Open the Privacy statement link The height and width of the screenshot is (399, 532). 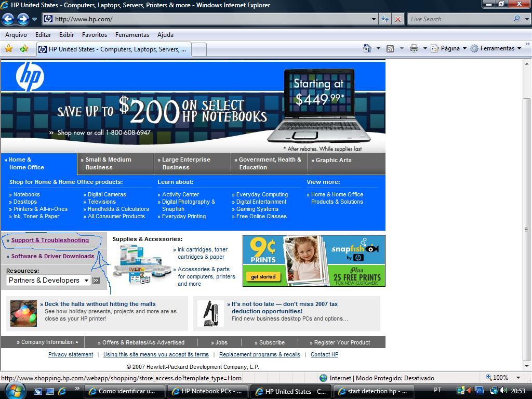[71, 354]
